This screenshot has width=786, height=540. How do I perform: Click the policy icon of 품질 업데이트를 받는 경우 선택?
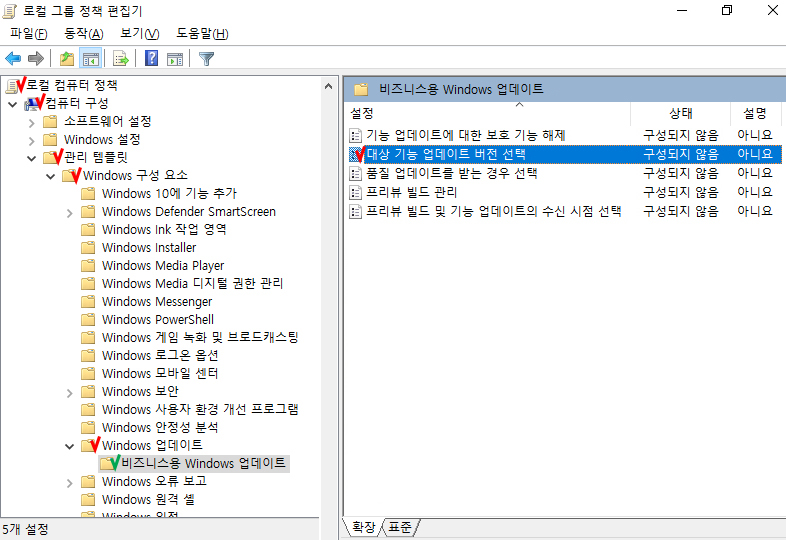coord(355,173)
